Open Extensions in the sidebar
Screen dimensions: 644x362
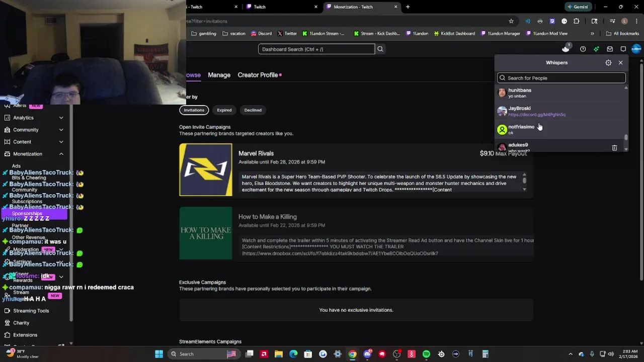point(25,335)
